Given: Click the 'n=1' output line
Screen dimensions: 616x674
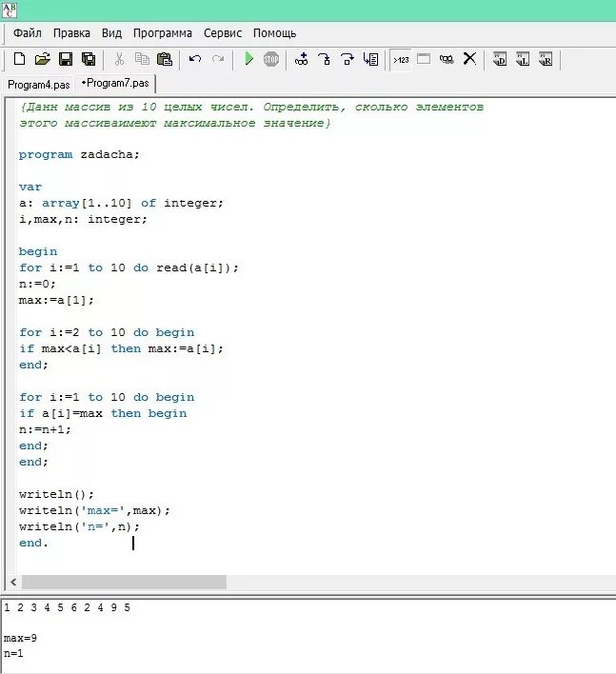Looking at the screenshot, I should pos(13,653).
